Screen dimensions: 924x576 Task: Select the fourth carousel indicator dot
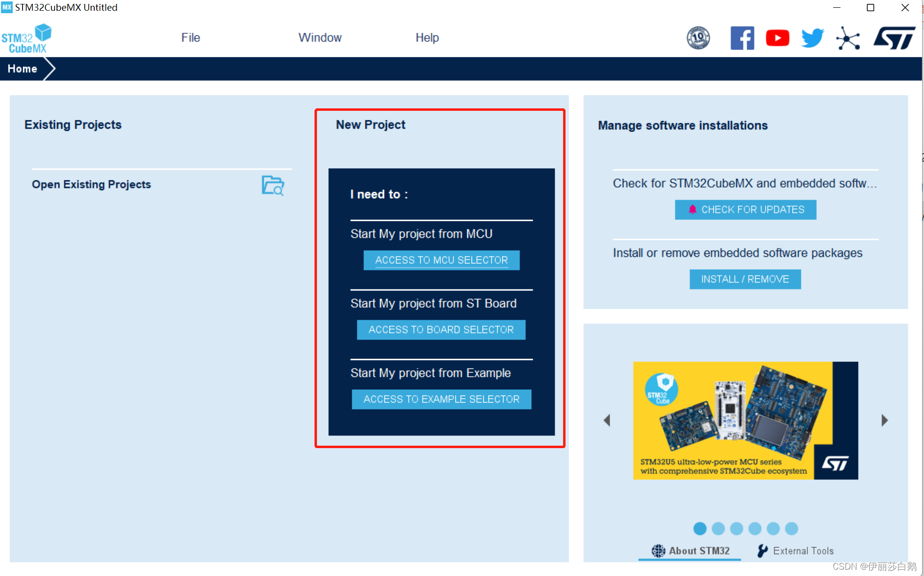coord(755,529)
